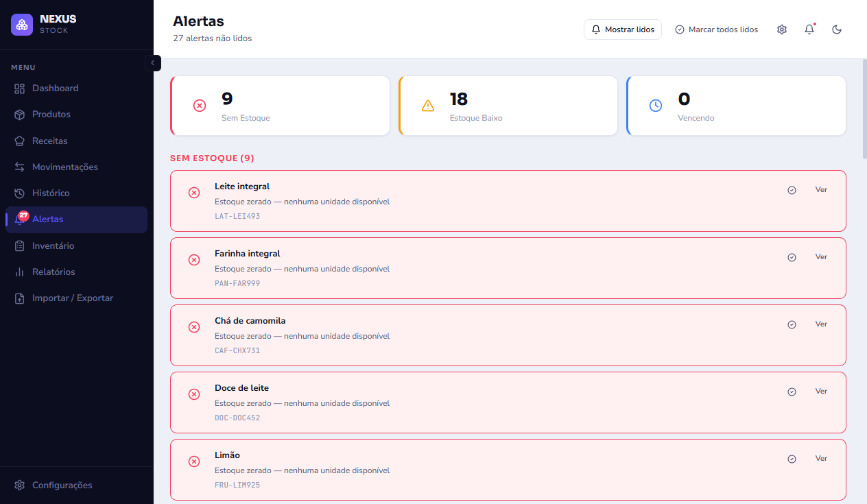Select the Receitas chef hat icon
Image resolution: width=867 pixels, height=504 pixels.
coord(19,141)
